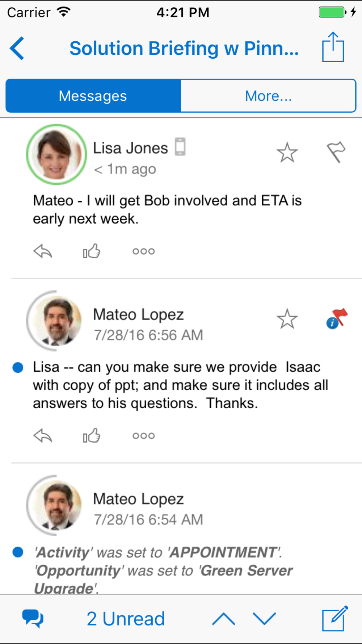The width and height of the screenshot is (362, 644).
Task: Star Mateo Lopez's 6:56 AM message
Action: pos(287,319)
